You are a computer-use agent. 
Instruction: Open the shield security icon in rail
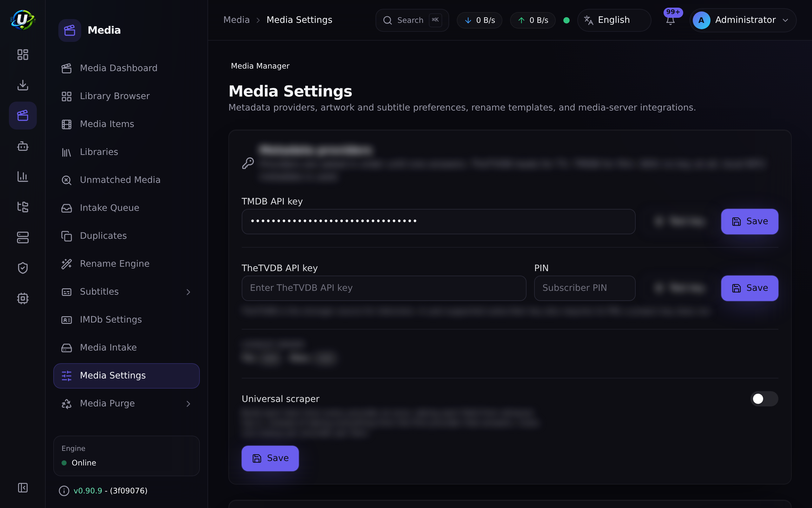tap(23, 268)
